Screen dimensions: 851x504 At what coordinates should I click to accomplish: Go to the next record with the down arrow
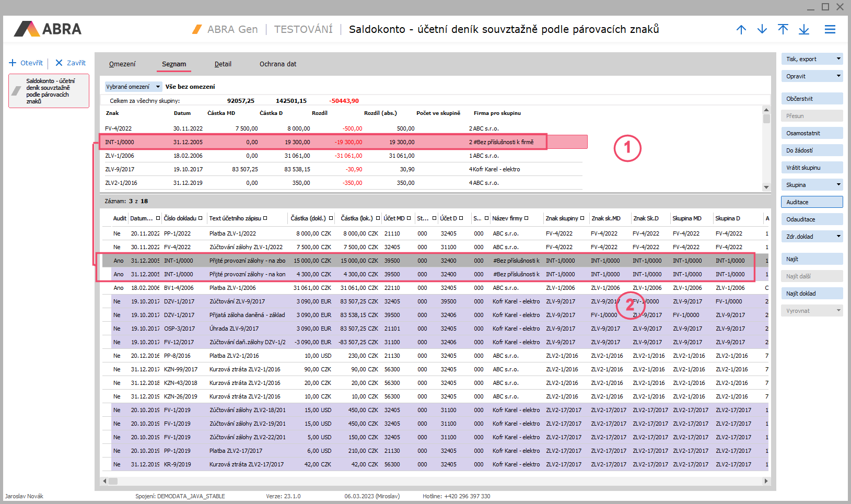pos(762,29)
